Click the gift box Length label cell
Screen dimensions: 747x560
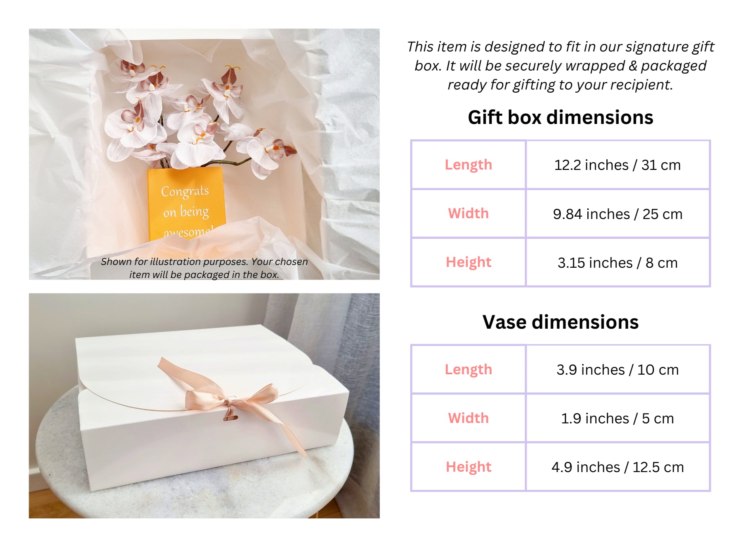point(468,165)
